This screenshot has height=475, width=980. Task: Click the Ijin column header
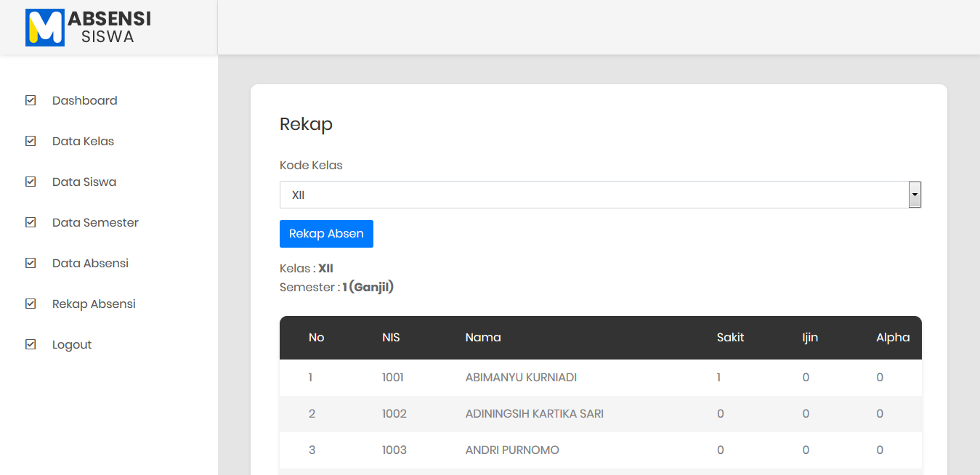coord(810,337)
